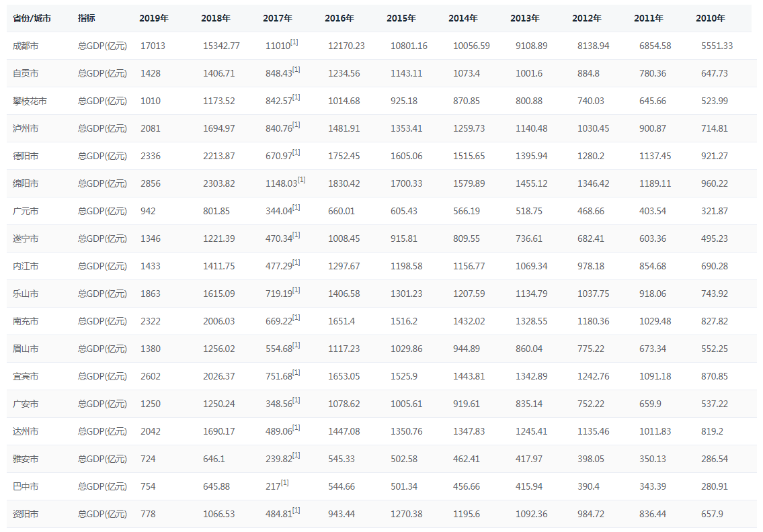763x532 pixels.
Task: Select the 宜宾市 city name
Action: [x=26, y=376]
